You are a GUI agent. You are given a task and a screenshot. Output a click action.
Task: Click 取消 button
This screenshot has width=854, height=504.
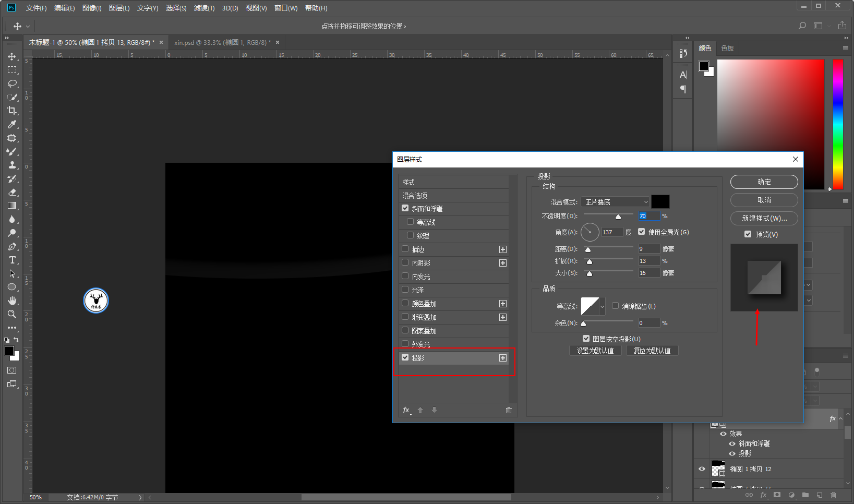(764, 200)
